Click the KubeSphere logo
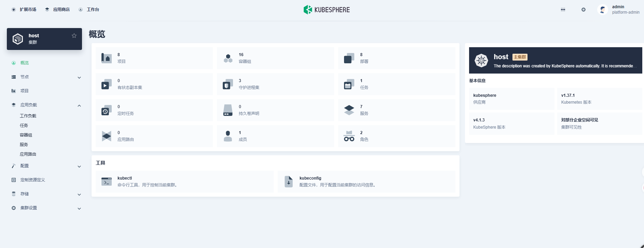The height and width of the screenshot is (248, 644). (327, 10)
